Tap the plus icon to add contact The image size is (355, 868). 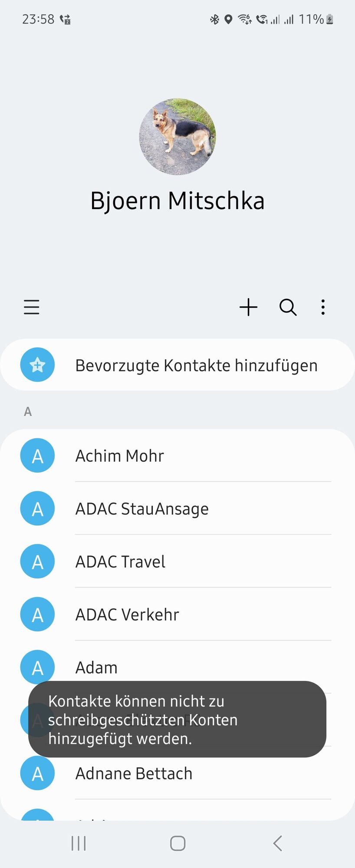pyautogui.click(x=248, y=307)
